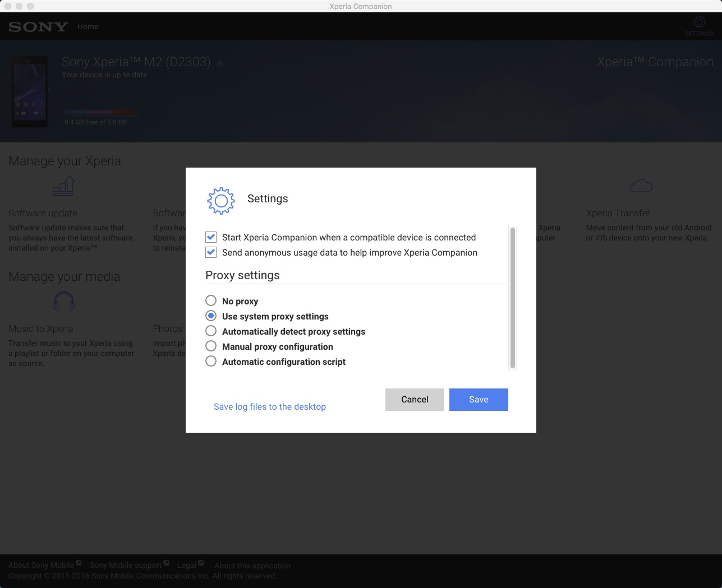Click Save log files to the desktop
722x588 pixels.
click(x=270, y=407)
